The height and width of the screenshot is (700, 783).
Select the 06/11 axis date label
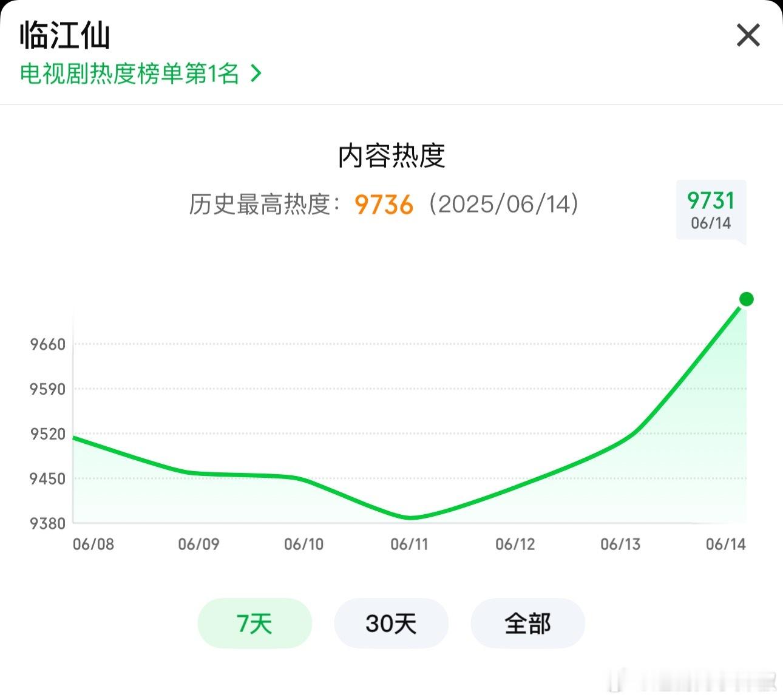(x=410, y=544)
